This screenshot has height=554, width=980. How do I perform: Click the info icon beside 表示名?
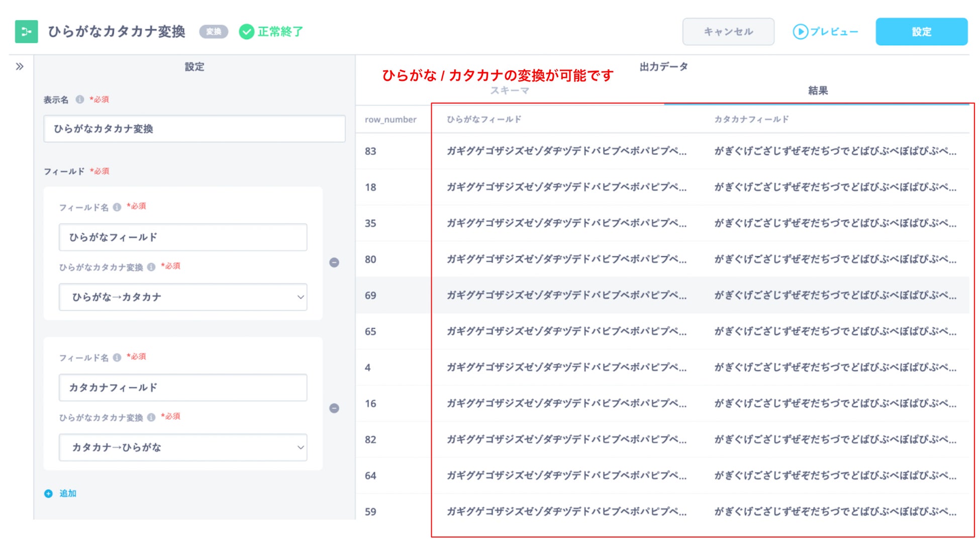pos(80,100)
